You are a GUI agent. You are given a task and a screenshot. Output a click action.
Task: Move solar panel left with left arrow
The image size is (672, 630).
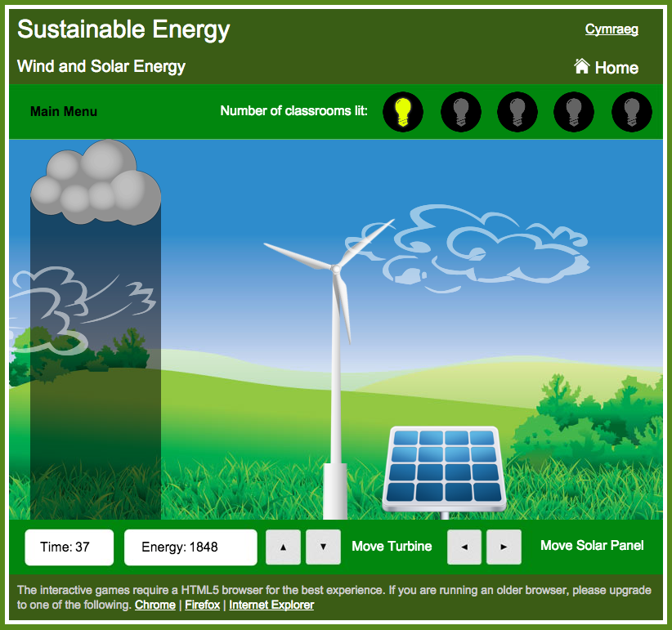(x=464, y=547)
